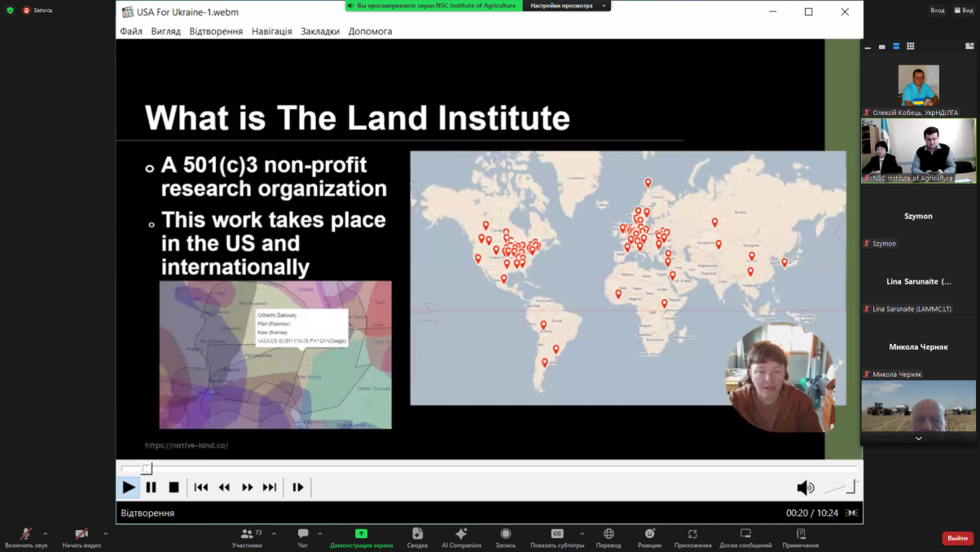Select Олексій Кобець participant thumbnail
The width and height of the screenshot is (980, 552).
pyautogui.click(x=918, y=86)
